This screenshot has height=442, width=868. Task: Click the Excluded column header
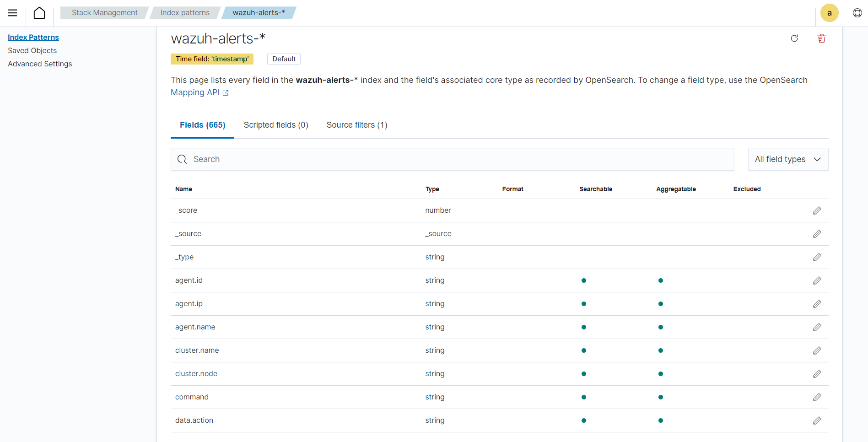coord(747,189)
